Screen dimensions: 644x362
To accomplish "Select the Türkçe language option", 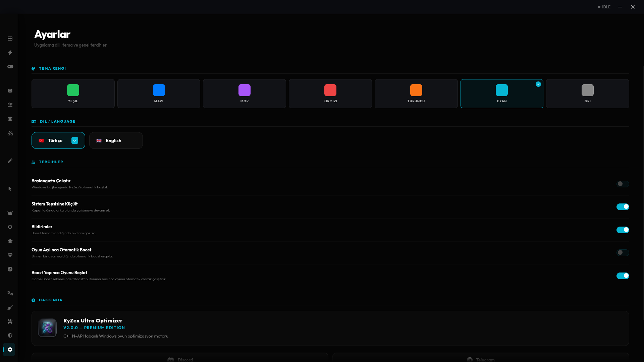I will tap(58, 140).
